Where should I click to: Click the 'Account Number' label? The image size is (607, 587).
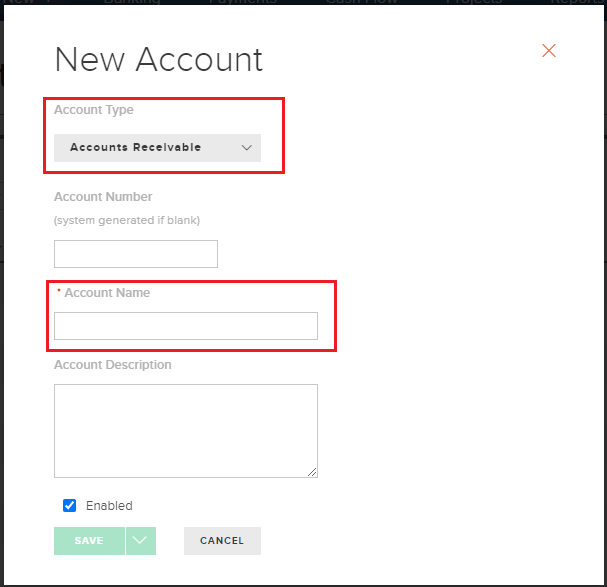coord(103,197)
